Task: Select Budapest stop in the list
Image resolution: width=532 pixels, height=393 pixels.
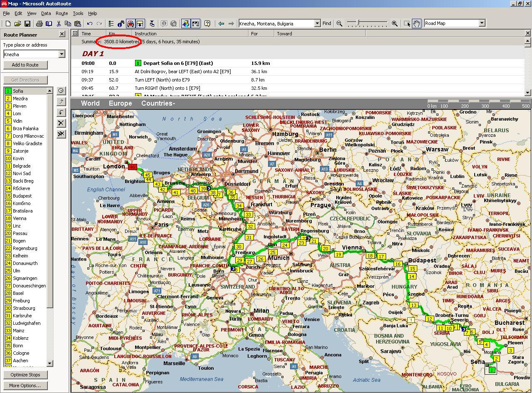Action: click(x=25, y=196)
